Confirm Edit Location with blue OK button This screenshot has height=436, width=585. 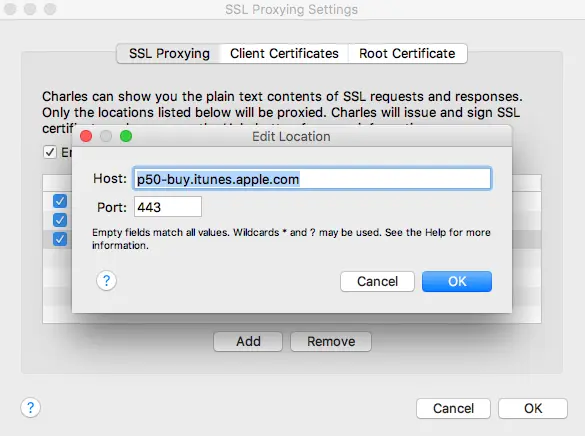[457, 281]
